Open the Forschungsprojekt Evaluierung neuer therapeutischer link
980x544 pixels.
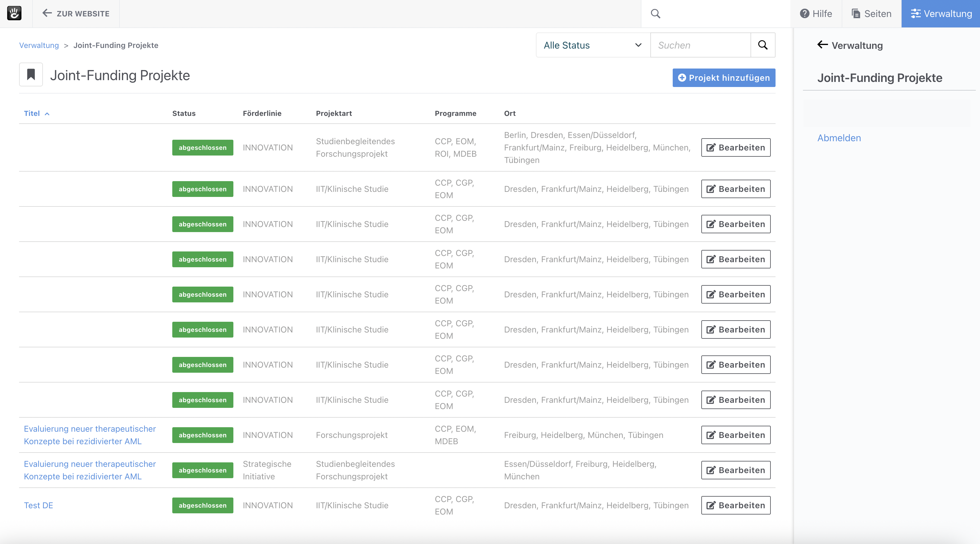[x=90, y=435]
